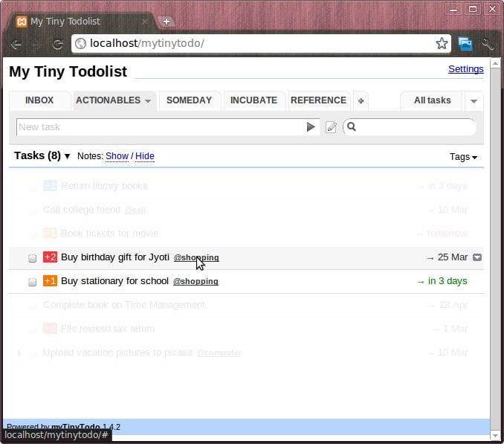Filter by @shopping tag on birthday gift
This screenshot has height=444, width=504.
pyautogui.click(x=196, y=257)
